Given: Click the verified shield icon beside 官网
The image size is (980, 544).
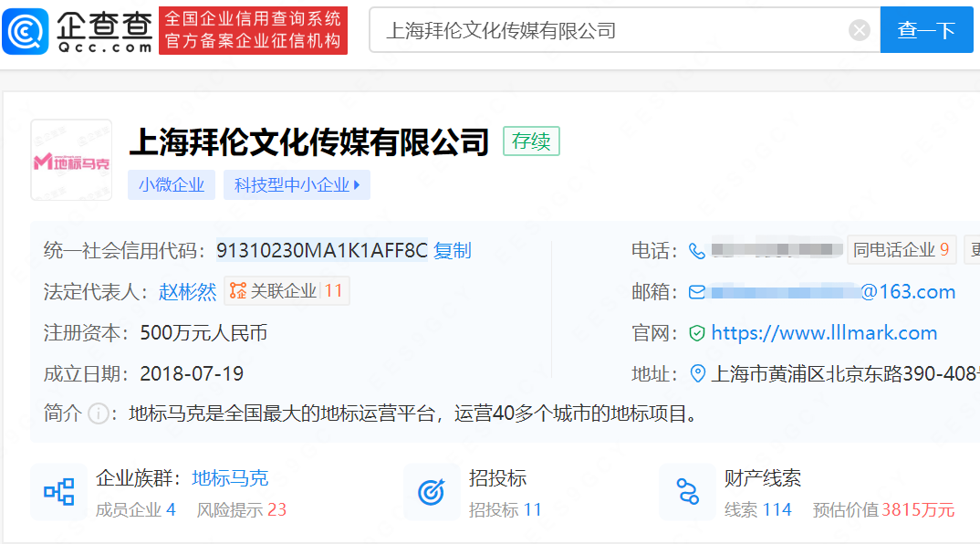Looking at the screenshot, I should pos(697,333).
